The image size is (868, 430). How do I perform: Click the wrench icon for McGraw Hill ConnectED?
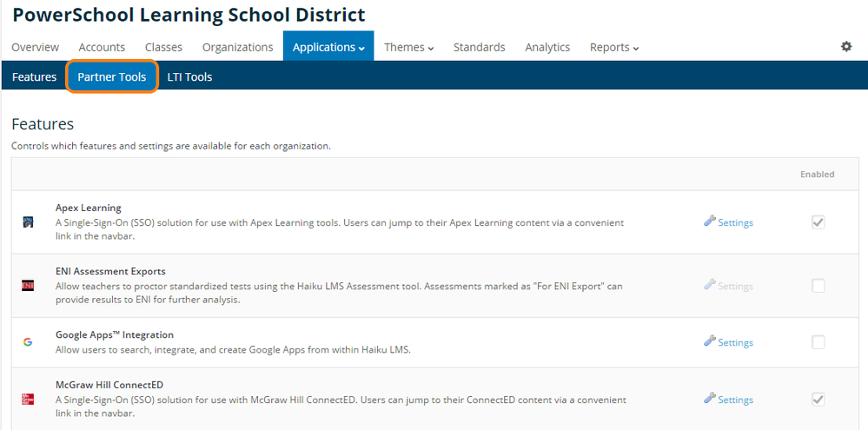pyautogui.click(x=710, y=399)
